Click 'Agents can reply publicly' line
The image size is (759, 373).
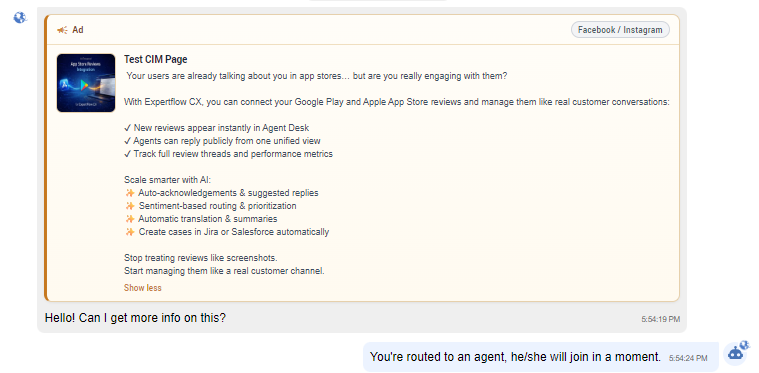(x=222, y=141)
